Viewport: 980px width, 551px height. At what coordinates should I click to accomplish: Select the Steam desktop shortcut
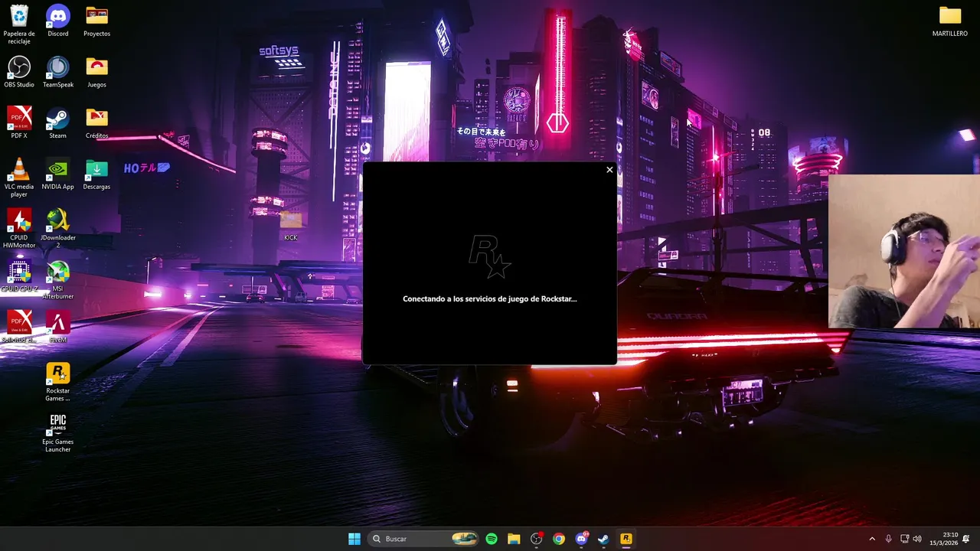[x=57, y=122]
